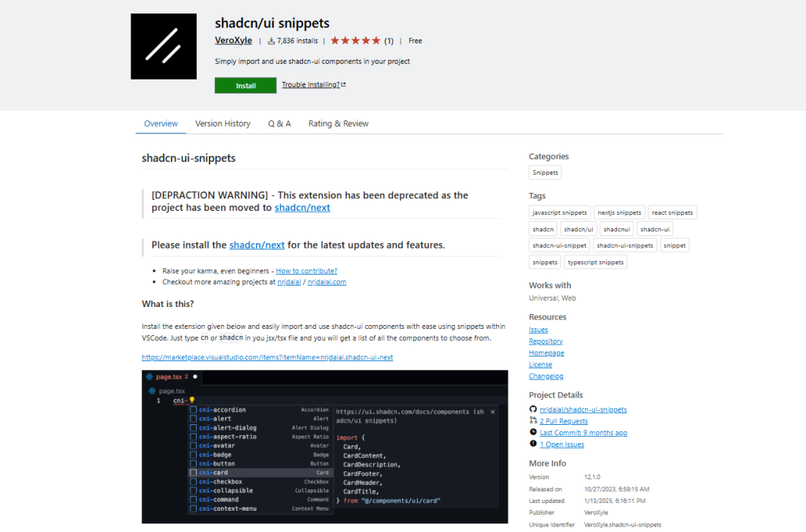This screenshot has height=532, width=806.
Task: Click the GitHub icon in Project Details
Action: [533, 410]
